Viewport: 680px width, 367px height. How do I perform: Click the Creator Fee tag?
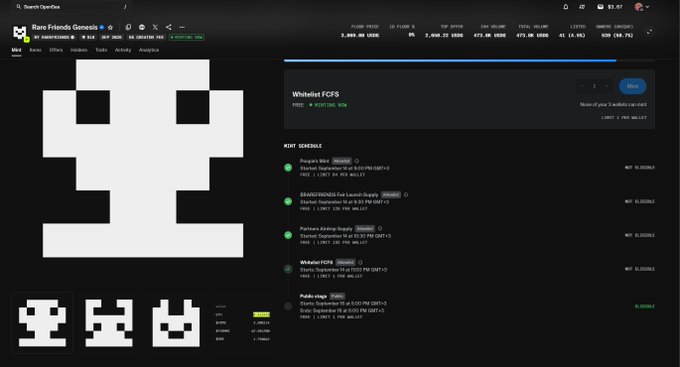(x=146, y=37)
